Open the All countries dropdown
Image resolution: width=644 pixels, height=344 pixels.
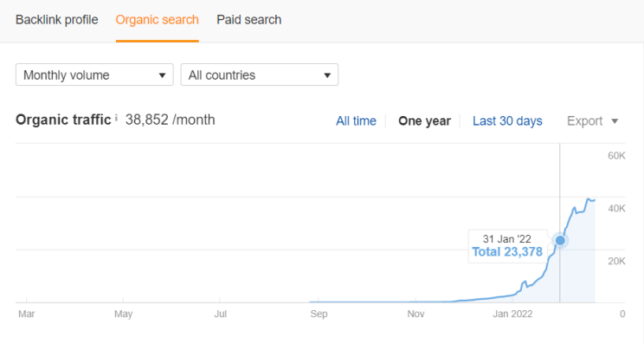click(x=260, y=75)
